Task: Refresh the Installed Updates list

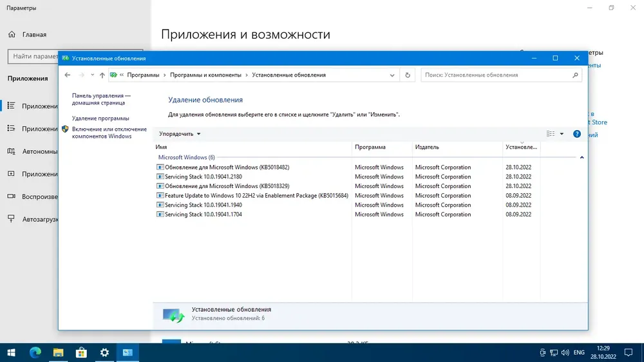Action: coord(408,75)
